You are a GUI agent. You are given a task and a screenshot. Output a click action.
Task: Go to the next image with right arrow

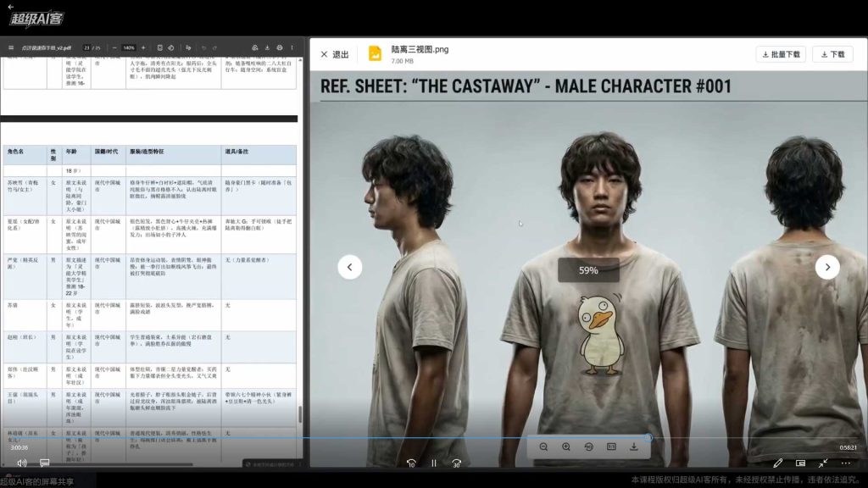[827, 267]
